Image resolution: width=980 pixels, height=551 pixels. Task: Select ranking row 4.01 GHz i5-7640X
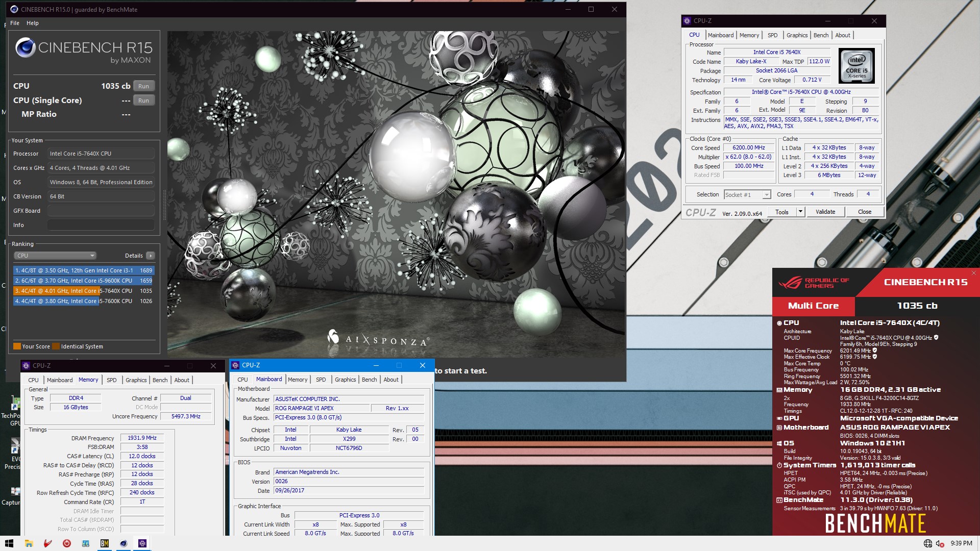click(x=84, y=291)
